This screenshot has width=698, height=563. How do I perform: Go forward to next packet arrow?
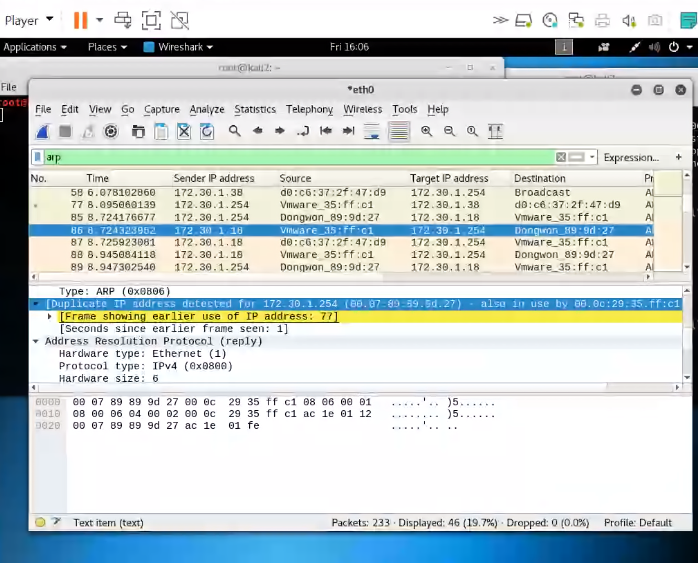coord(280,131)
